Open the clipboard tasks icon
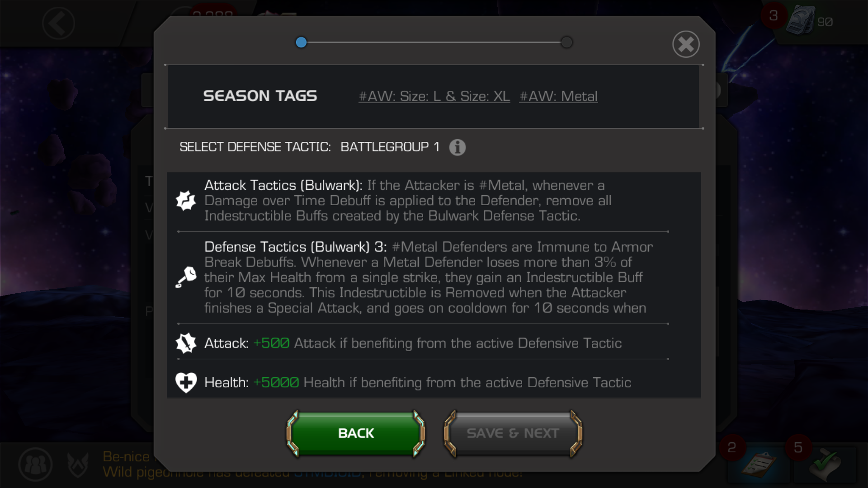The height and width of the screenshot is (488, 868). point(758,465)
